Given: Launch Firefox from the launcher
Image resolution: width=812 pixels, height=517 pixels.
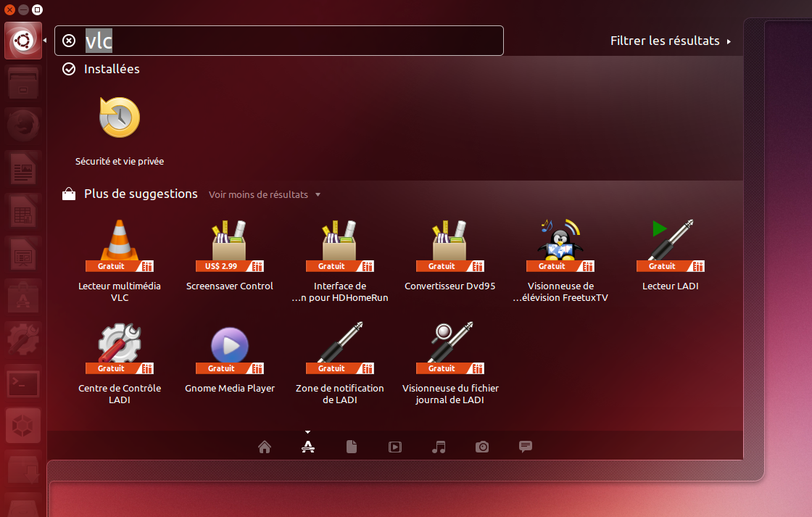Looking at the screenshot, I should 23,125.
